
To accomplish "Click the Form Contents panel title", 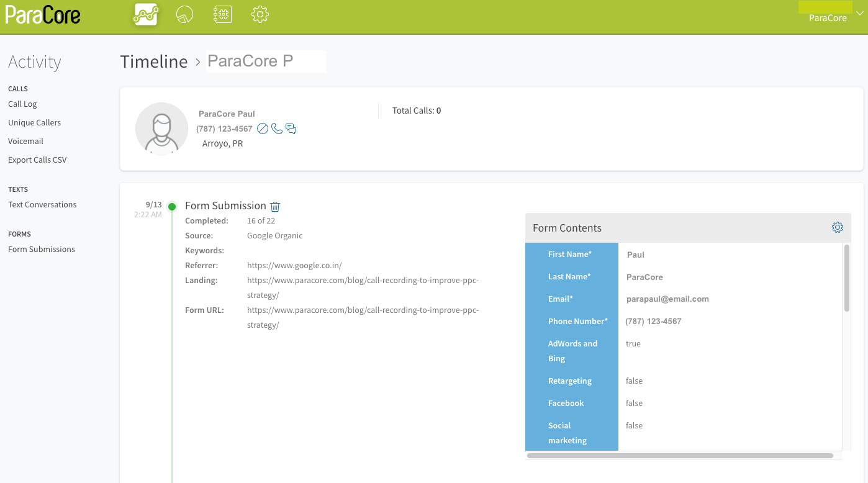I will 567,228.
